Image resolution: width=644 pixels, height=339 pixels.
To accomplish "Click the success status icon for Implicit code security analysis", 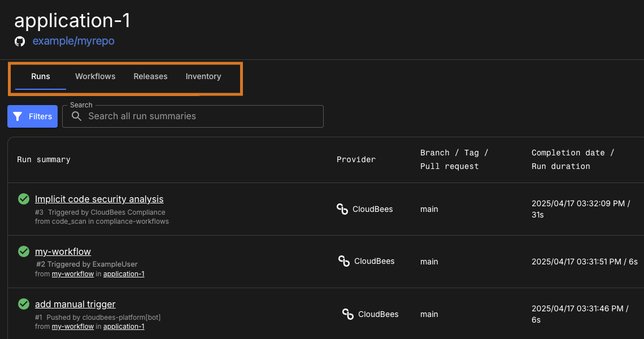I will coord(23,198).
